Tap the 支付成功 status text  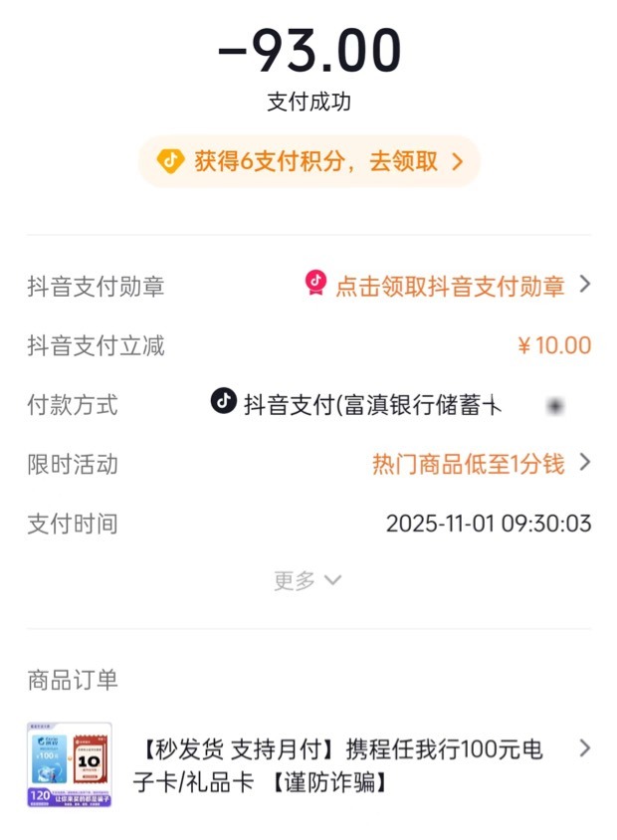click(x=308, y=102)
